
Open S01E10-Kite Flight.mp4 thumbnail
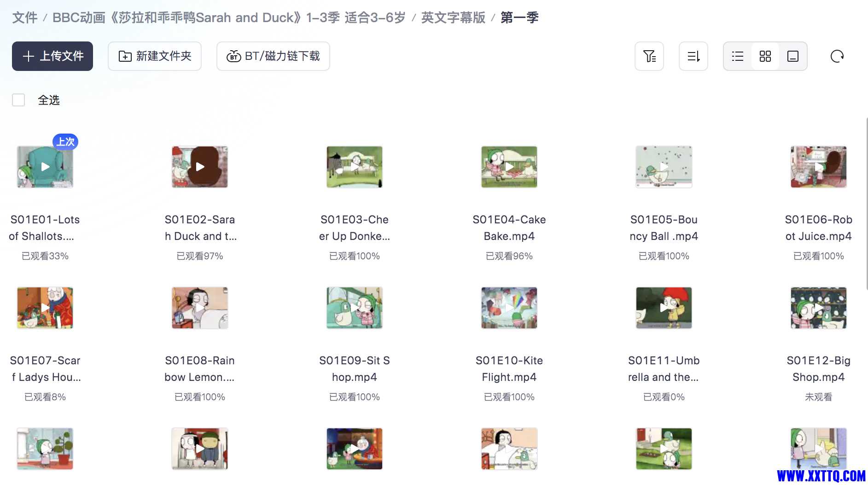(x=509, y=308)
